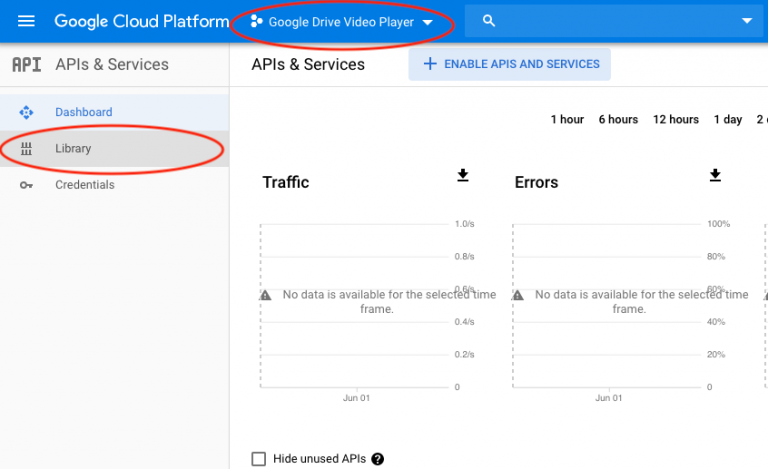The width and height of the screenshot is (768, 469).
Task: Click the Dashboard icon in sidebar
Action: pyautogui.click(x=26, y=112)
